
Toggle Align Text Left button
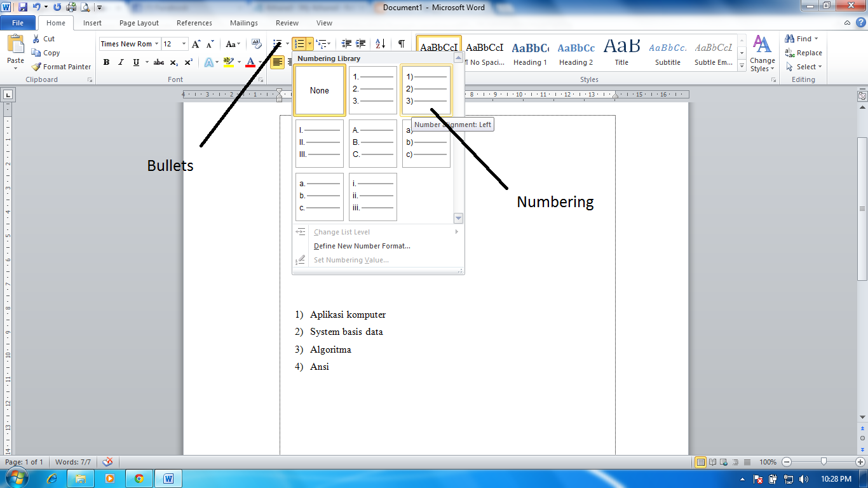point(278,62)
